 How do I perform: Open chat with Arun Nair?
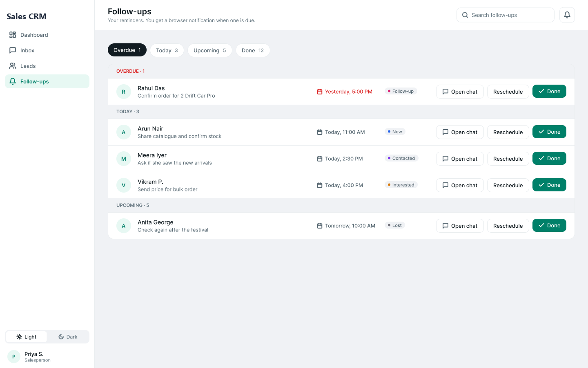[x=460, y=132]
